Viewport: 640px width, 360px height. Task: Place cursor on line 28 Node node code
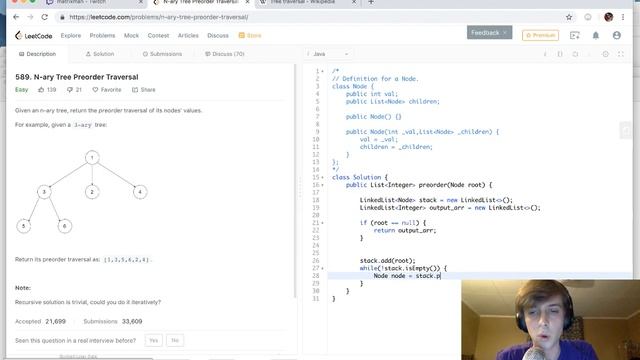pos(407,276)
